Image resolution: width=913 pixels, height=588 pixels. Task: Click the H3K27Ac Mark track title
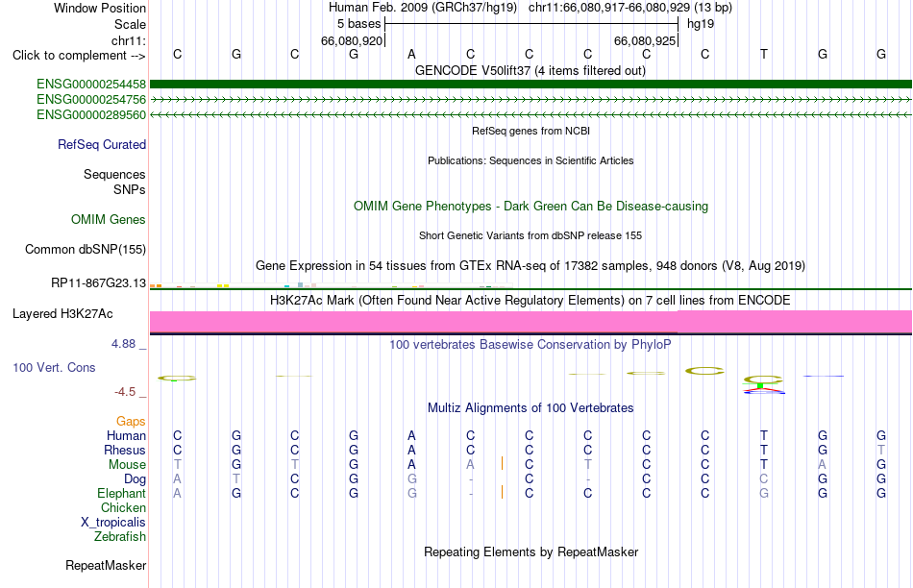(531, 301)
